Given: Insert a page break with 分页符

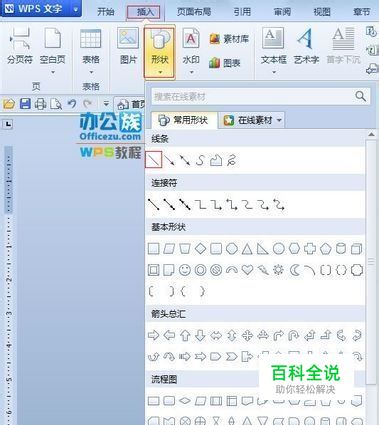Looking at the screenshot, I should tap(20, 47).
